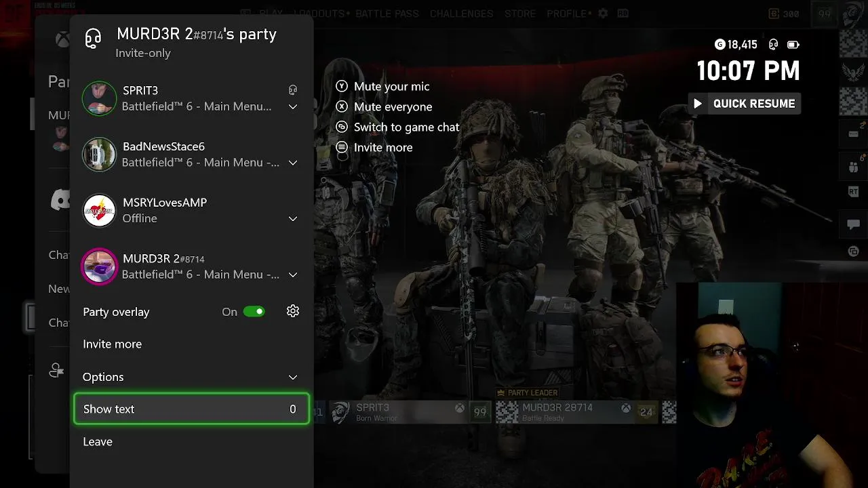Click the view-button icon at right sidebar bottom
Viewport: 868px width, 488px height.
coord(853,251)
